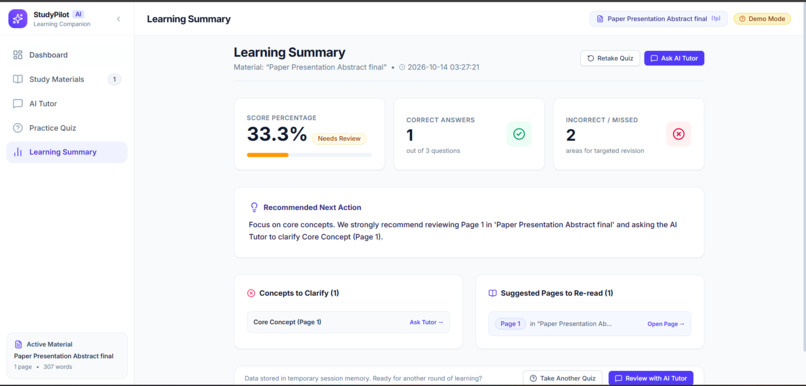
Task: Click the document icon in header chip
Action: [x=599, y=19]
